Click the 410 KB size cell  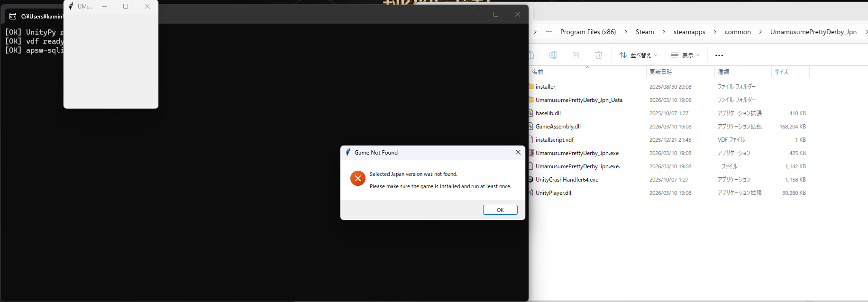[797, 113]
